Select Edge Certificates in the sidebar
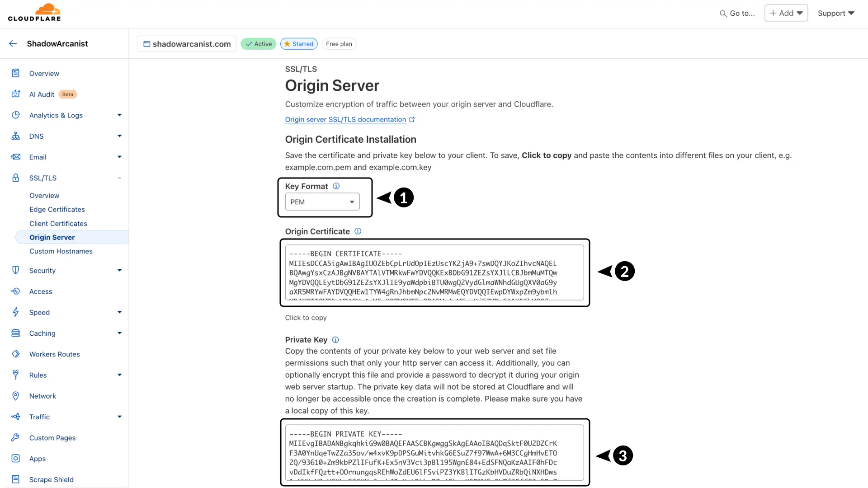 point(57,209)
